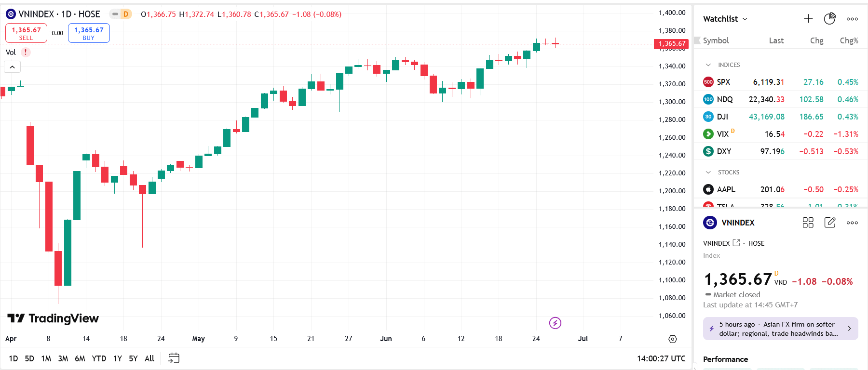Viewport: 868px width, 370px height.
Task: Collapse the STOCKS section in watchlist
Action: click(708, 172)
